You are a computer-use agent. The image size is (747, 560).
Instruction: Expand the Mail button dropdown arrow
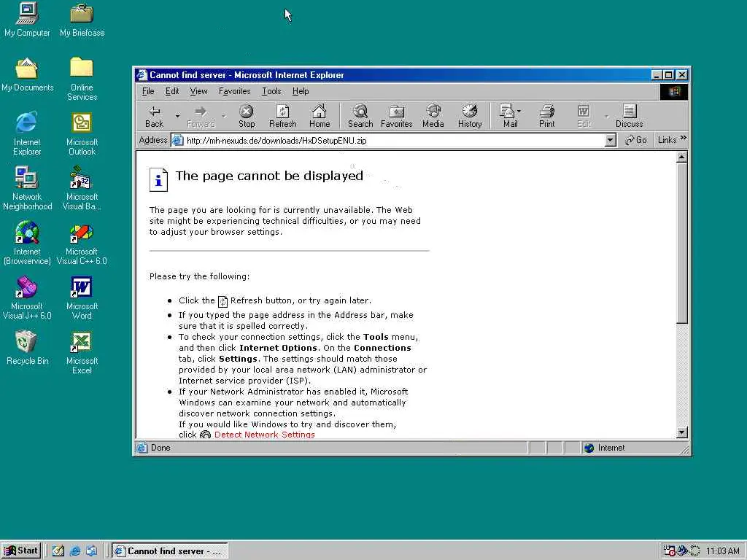point(519,112)
